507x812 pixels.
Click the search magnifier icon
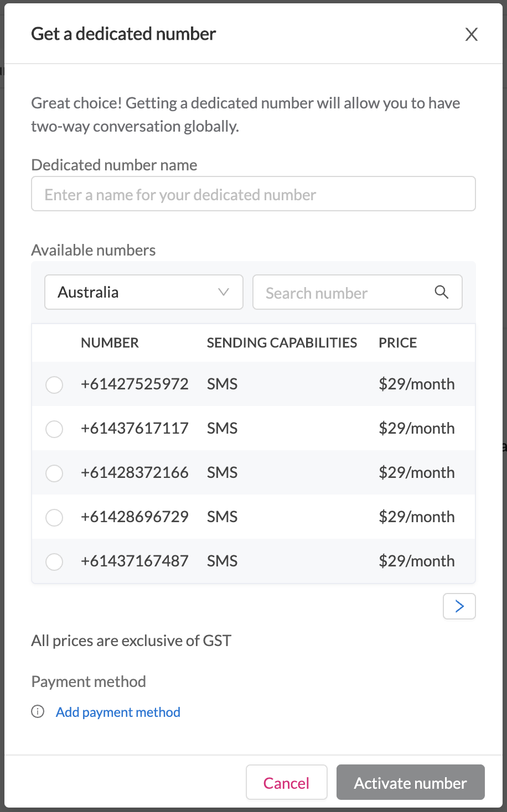[x=442, y=292]
